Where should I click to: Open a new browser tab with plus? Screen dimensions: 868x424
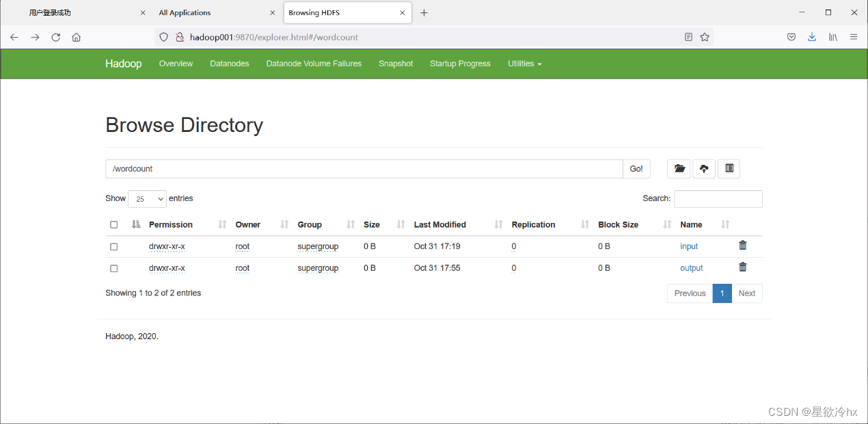coord(424,12)
